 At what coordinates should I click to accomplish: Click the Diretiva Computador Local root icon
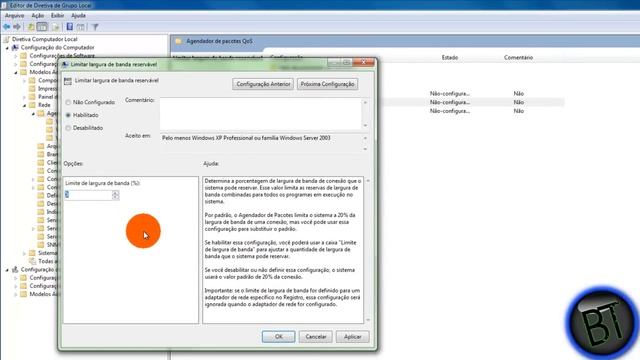click(x=6, y=39)
